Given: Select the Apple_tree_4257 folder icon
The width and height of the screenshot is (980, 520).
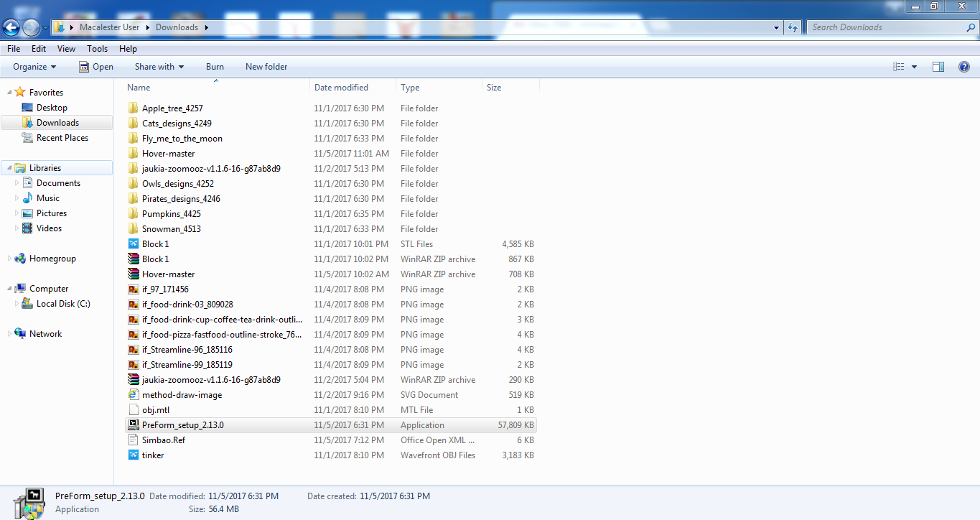Looking at the screenshot, I should click(x=133, y=108).
